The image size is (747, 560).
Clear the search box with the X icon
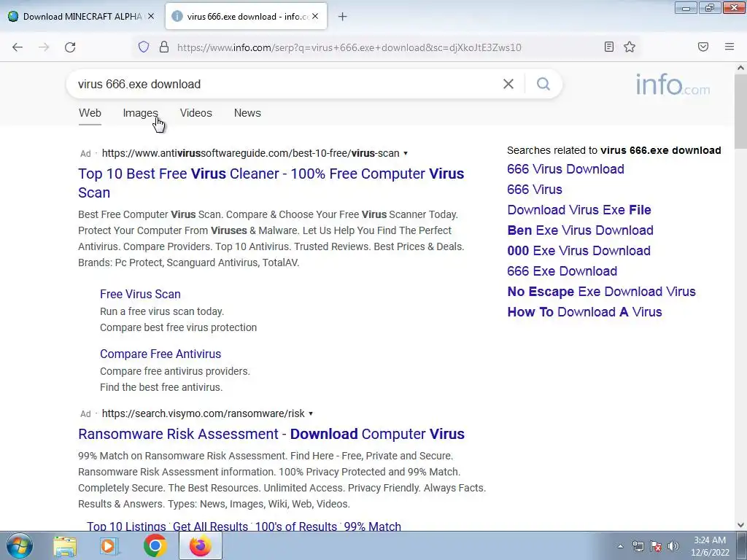[508, 84]
